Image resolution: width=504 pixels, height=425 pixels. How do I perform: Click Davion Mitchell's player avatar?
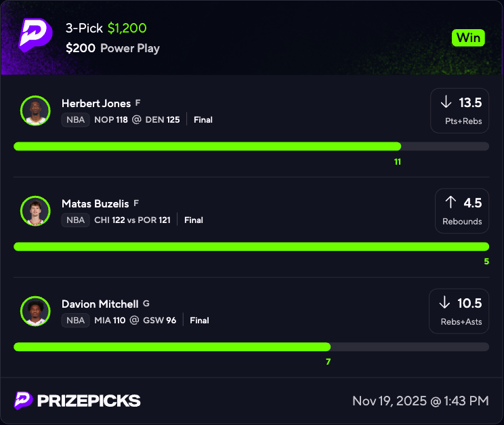tap(35, 311)
